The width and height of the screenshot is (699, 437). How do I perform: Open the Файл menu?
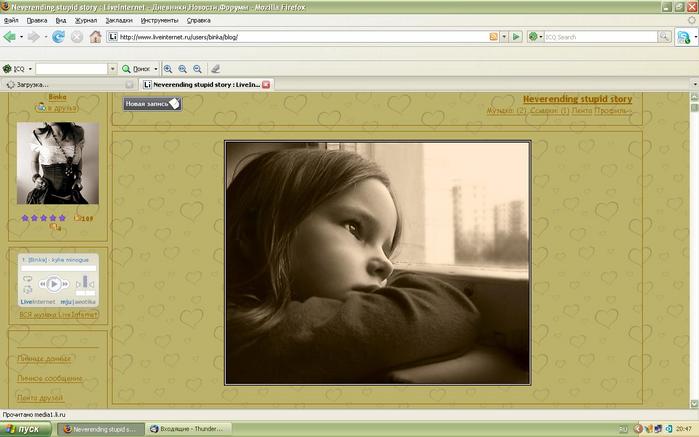(x=11, y=21)
